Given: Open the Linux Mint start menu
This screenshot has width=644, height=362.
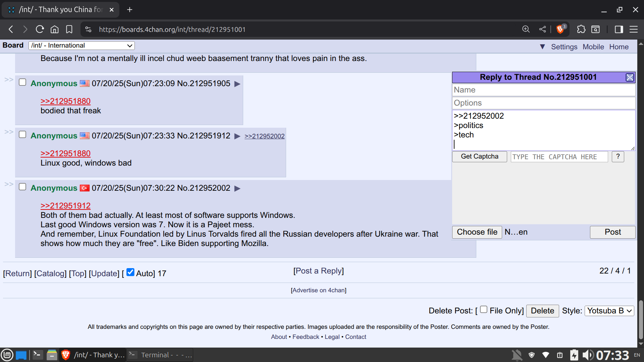Looking at the screenshot, I should coord(7,355).
